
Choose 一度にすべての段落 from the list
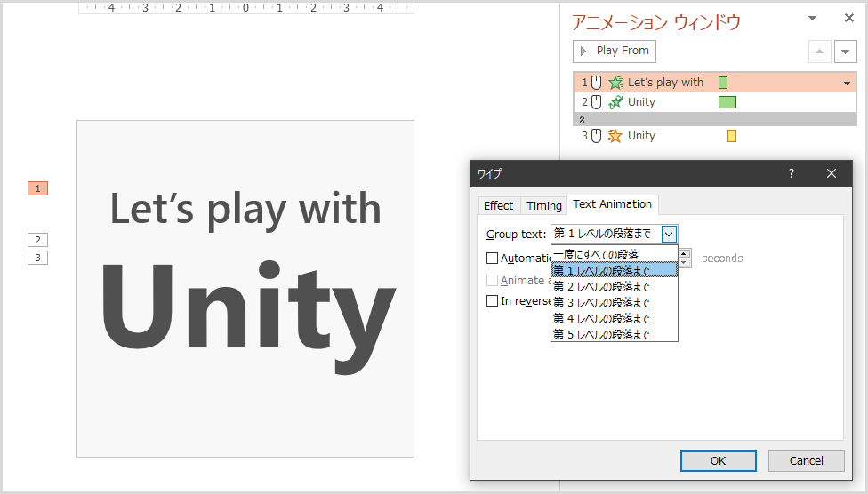pos(615,254)
